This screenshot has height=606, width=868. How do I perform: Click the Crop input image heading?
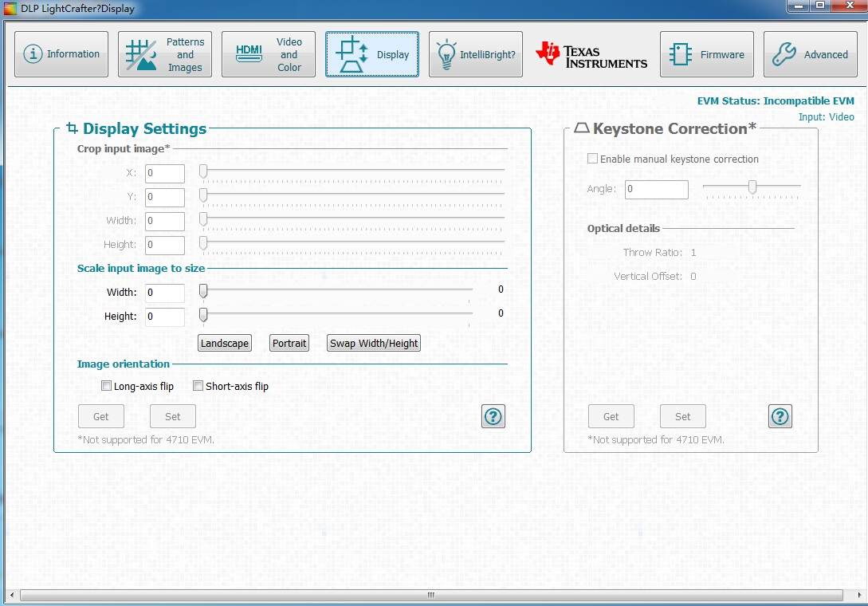124,148
